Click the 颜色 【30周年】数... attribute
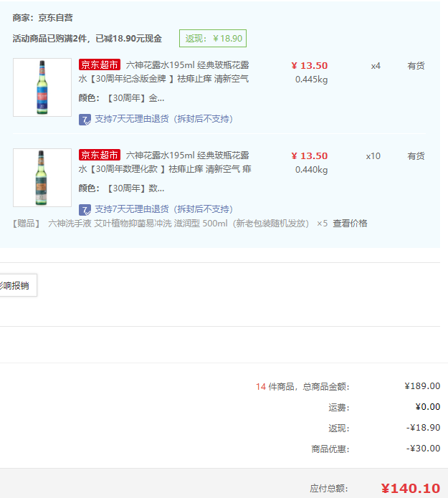This screenshot has height=498, width=448. point(121,188)
